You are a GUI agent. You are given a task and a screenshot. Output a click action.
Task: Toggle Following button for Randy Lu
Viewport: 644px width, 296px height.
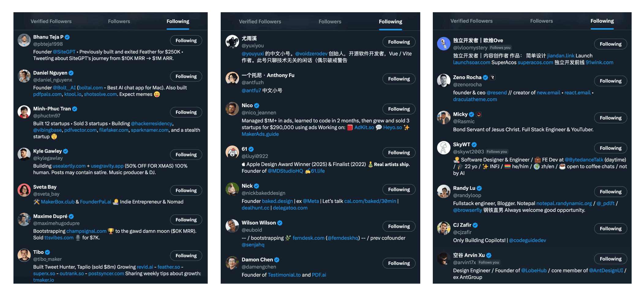pos(611,192)
